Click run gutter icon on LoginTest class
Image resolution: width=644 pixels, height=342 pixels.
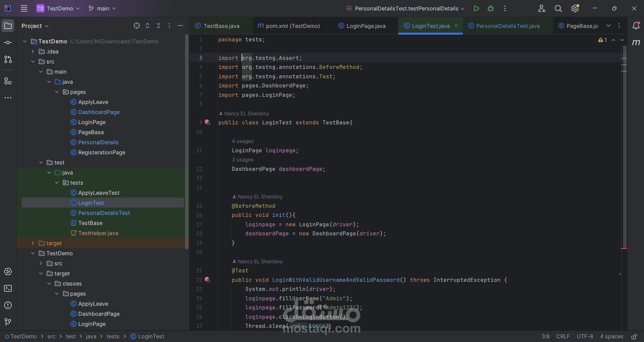point(208,122)
